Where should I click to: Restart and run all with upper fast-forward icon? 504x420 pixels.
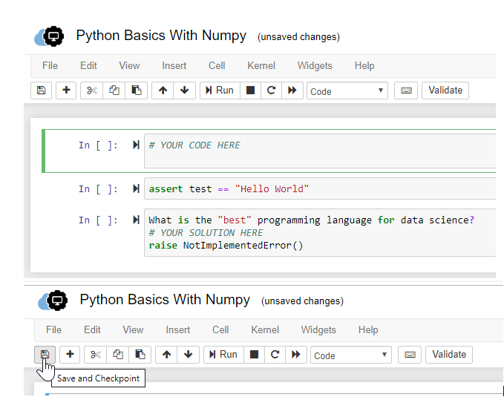click(292, 91)
